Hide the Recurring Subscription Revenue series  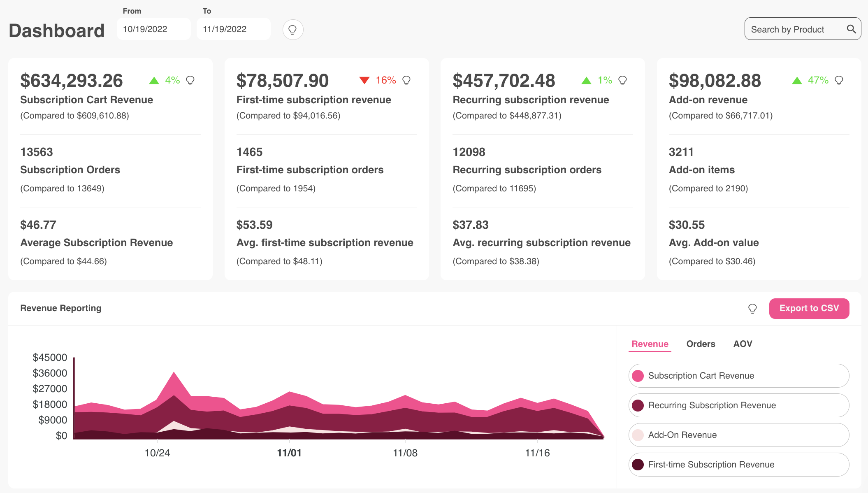[738, 405]
